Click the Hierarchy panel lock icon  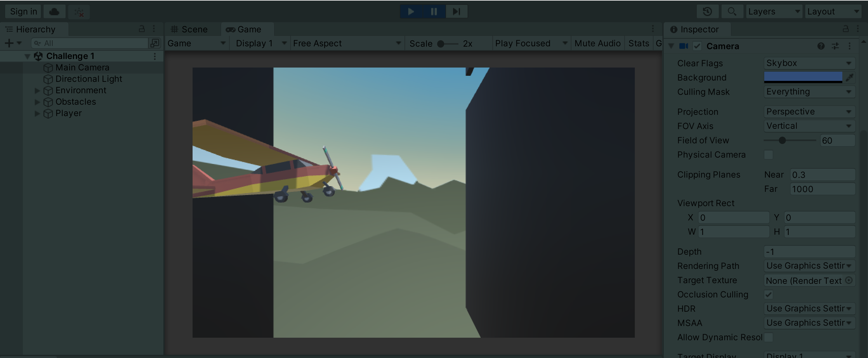[x=141, y=29]
